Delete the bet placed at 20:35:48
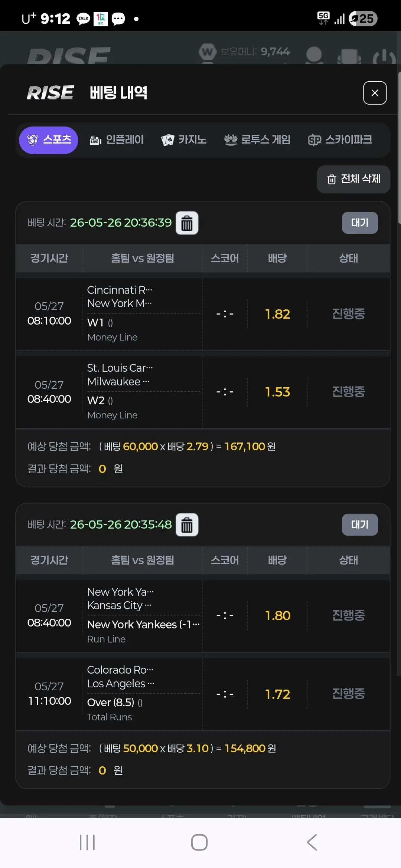Screen dimensions: 401x868 [x=187, y=525]
